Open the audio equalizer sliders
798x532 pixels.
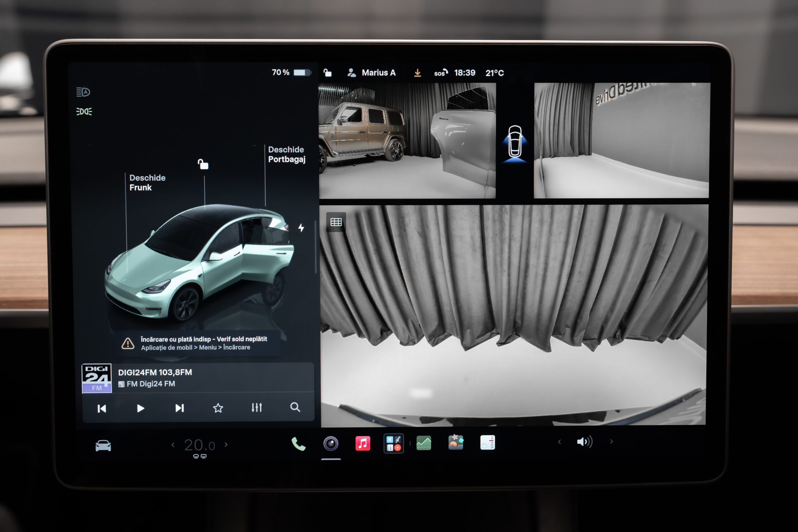coord(257,407)
